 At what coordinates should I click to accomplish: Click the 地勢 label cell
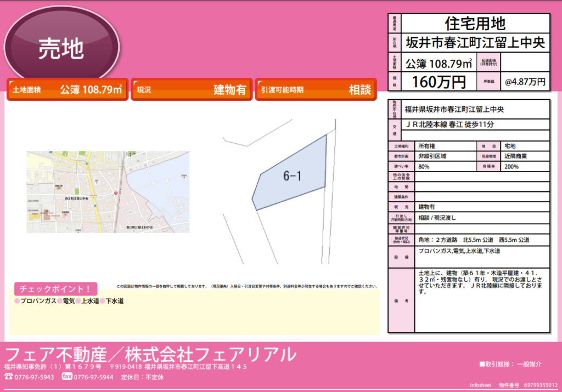(x=401, y=187)
